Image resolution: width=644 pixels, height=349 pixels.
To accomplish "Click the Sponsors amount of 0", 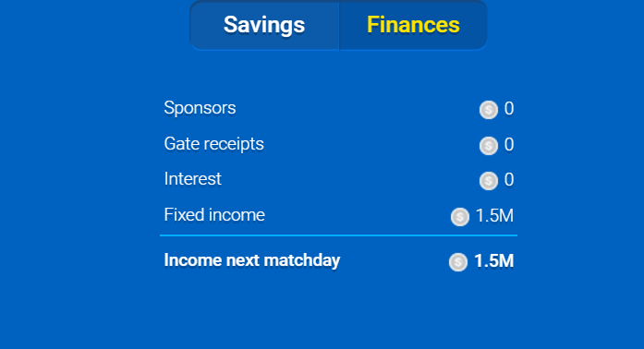I will pyautogui.click(x=509, y=109).
